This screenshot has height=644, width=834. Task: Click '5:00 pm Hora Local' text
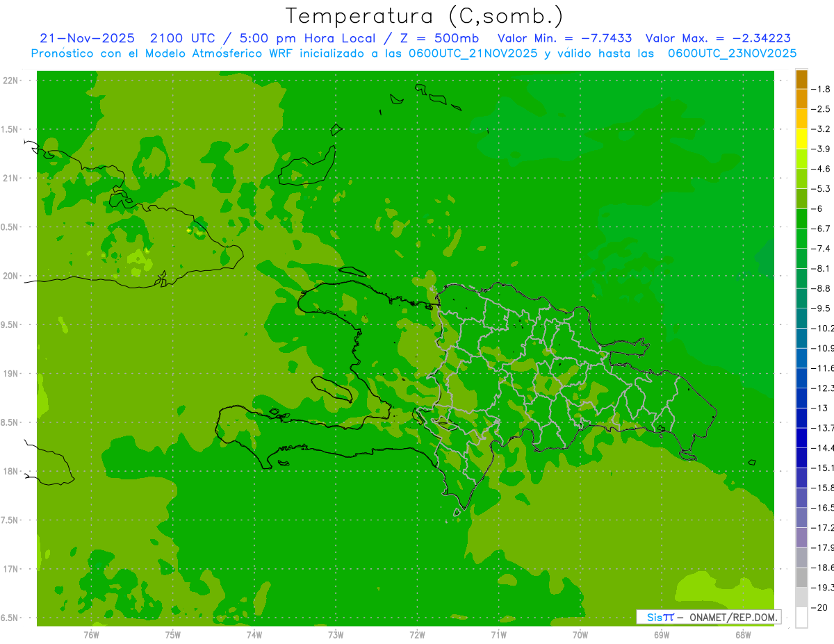coord(308,38)
